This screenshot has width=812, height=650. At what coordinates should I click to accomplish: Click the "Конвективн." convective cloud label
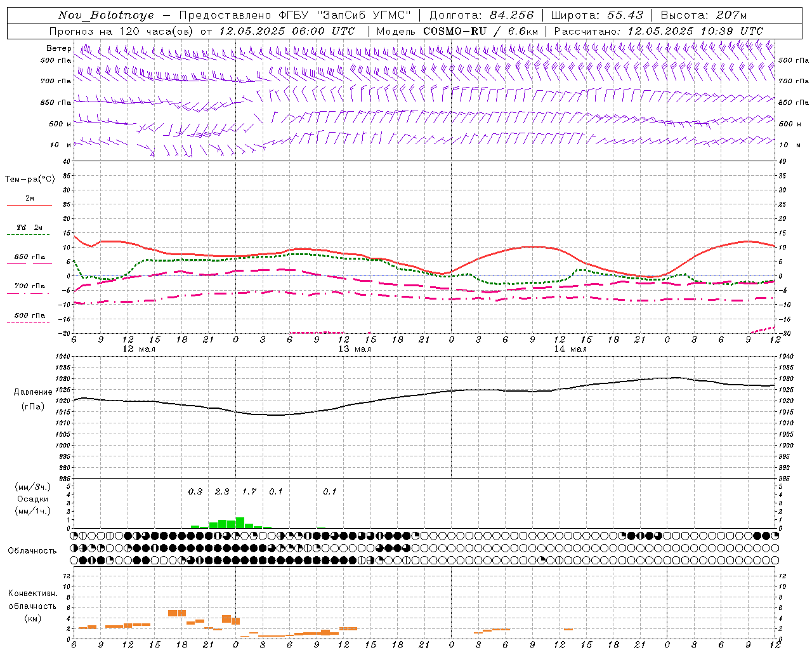(x=32, y=594)
